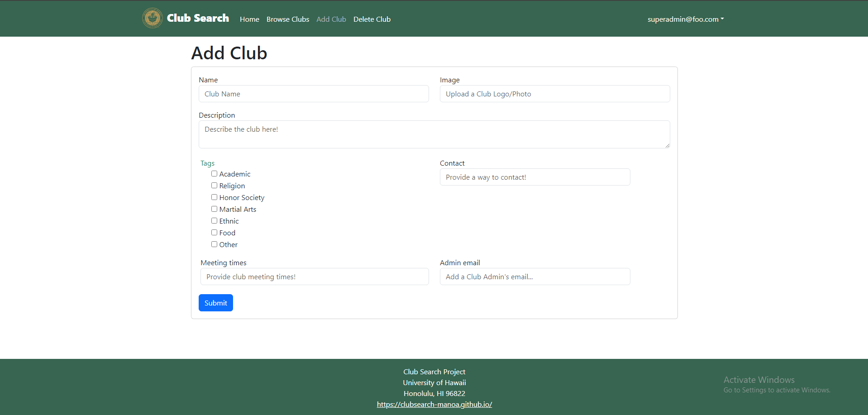Go to the Home page

(x=249, y=19)
